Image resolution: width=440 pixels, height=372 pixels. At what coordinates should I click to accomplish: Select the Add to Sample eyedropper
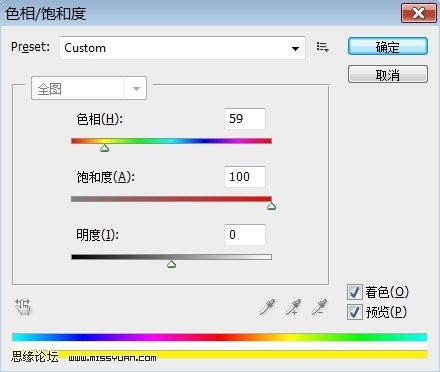coord(293,307)
